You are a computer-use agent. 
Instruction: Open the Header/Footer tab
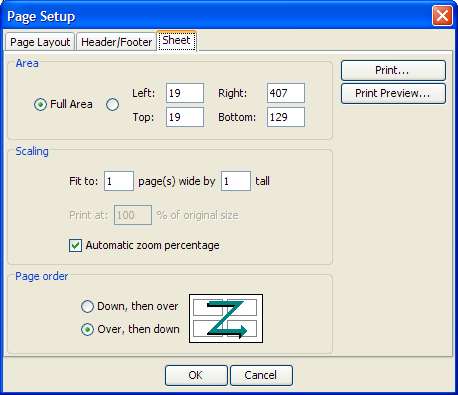116,42
